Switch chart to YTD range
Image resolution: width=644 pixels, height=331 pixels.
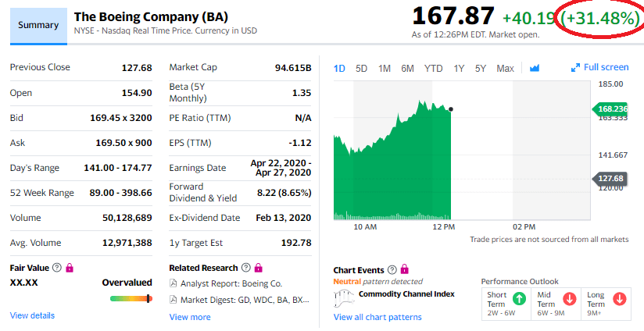pyautogui.click(x=433, y=69)
